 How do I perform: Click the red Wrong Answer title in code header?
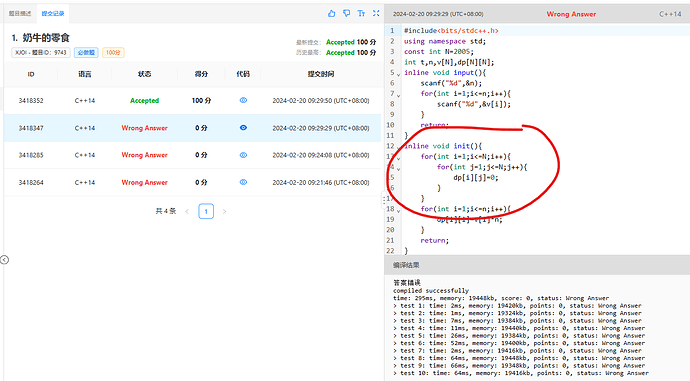tap(571, 14)
